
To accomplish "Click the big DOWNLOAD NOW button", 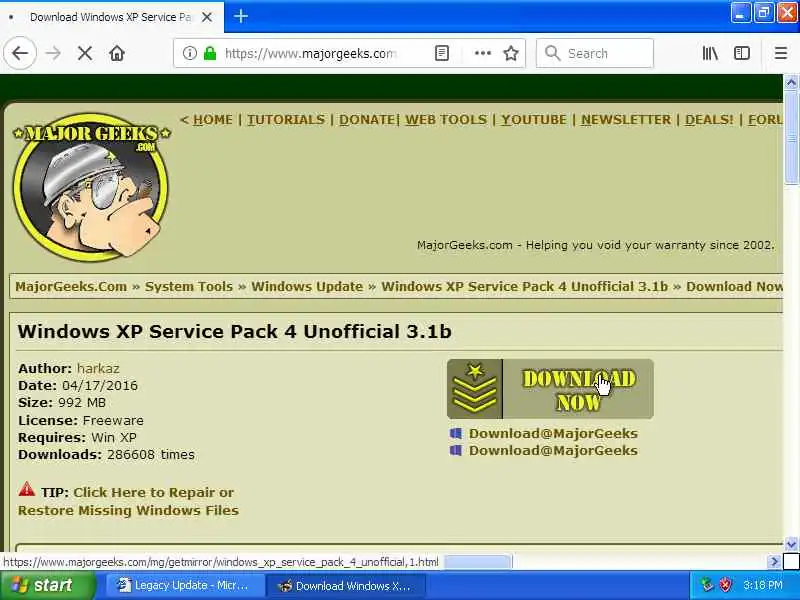I will pos(550,389).
